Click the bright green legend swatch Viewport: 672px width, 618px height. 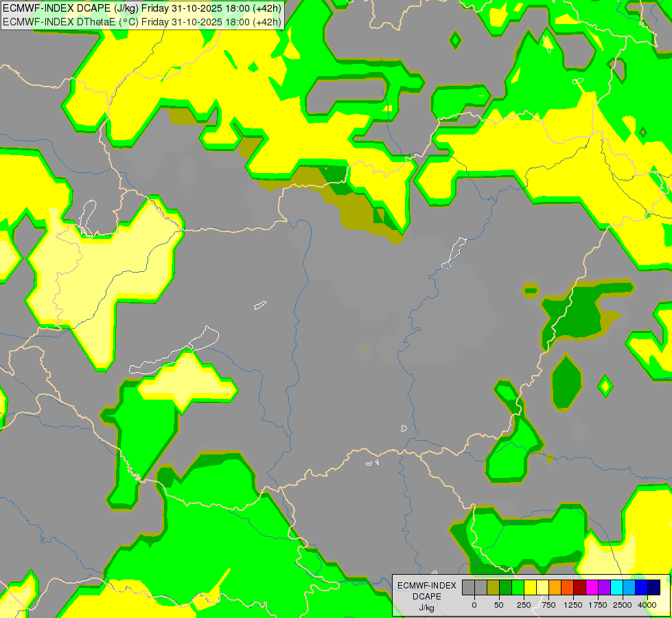click(x=518, y=587)
